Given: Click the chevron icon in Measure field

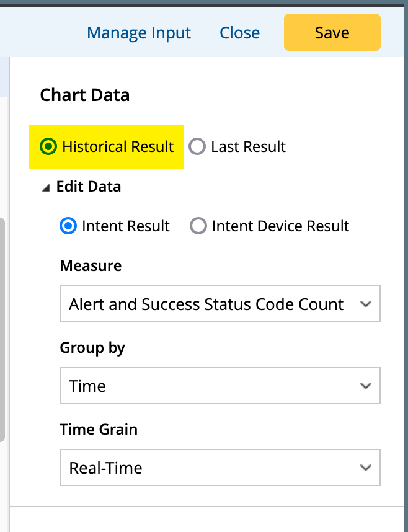Looking at the screenshot, I should click(x=366, y=304).
